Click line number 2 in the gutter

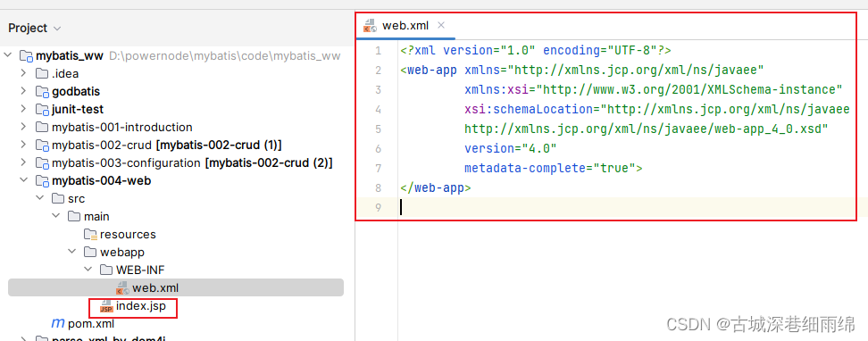pyautogui.click(x=378, y=71)
